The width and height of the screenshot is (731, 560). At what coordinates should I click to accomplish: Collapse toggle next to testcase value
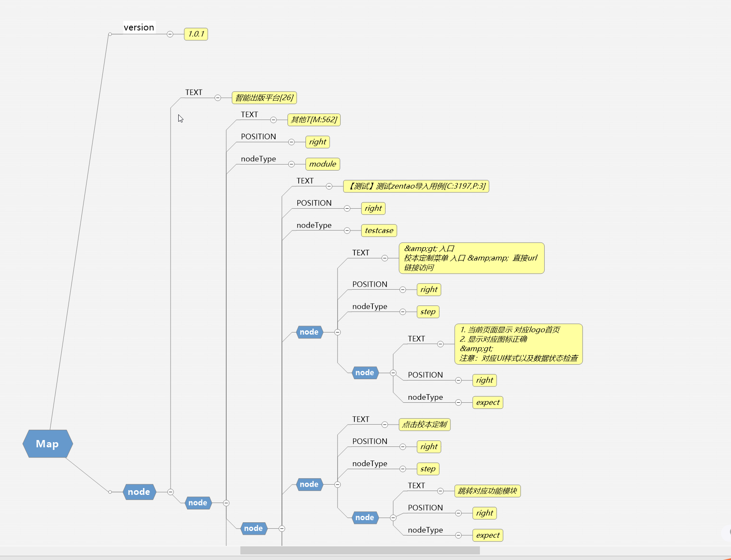pos(347,231)
